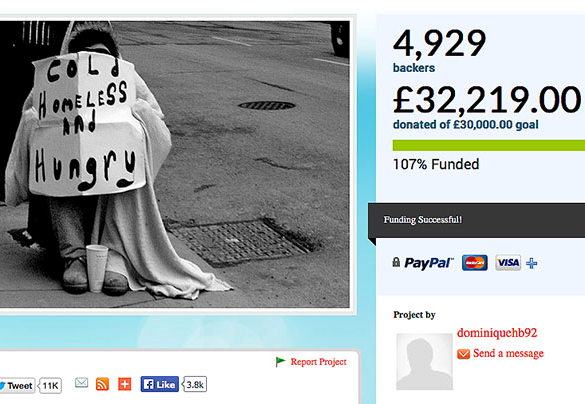
Task: Open the Report Project link
Action: point(319,362)
